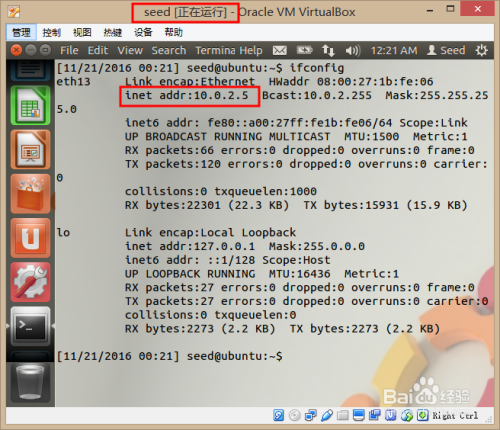Minimize the Ubuntu terminal window

[x=31, y=50]
